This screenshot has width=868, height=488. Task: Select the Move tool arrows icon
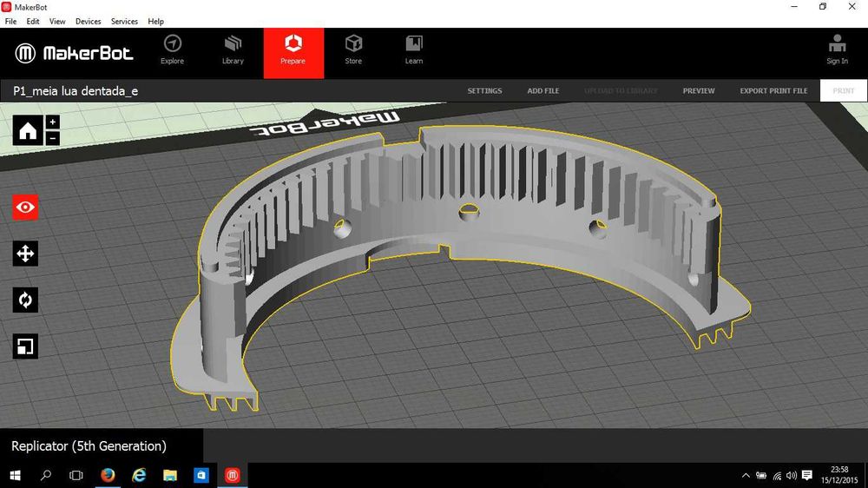(x=25, y=254)
